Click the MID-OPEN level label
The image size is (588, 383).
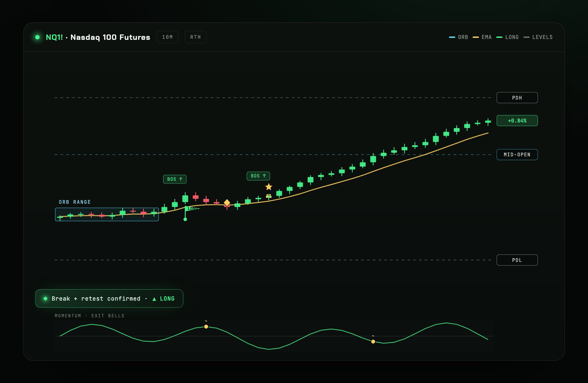pyautogui.click(x=517, y=155)
